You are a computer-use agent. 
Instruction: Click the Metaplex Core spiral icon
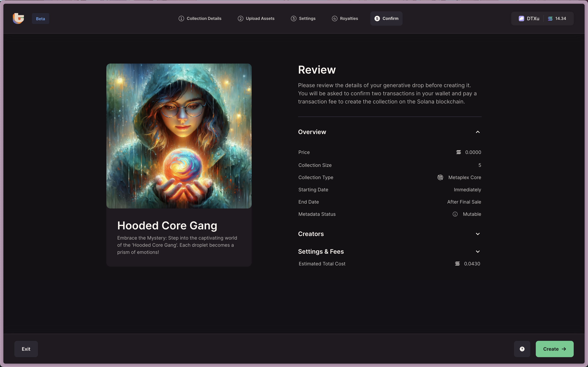click(x=440, y=177)
